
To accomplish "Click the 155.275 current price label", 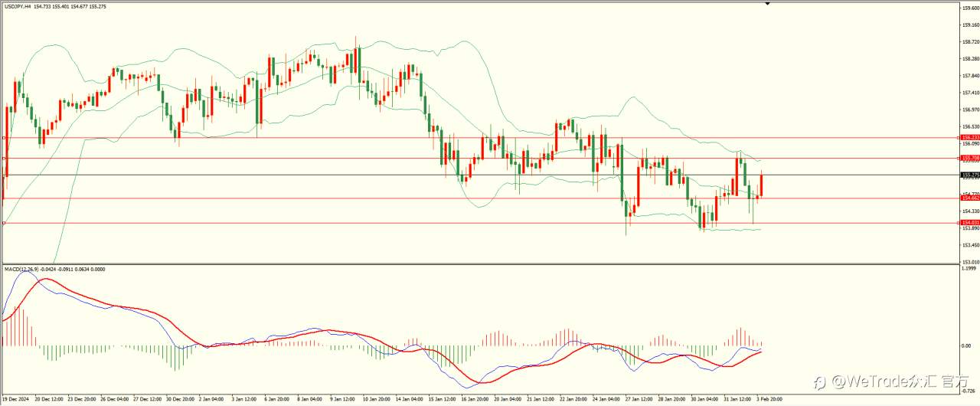I will [x=969, y=175].
